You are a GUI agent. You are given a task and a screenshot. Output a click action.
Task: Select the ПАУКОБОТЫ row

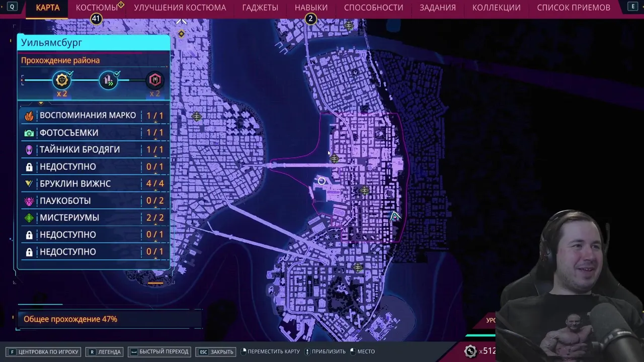click(x=95, y=201)
